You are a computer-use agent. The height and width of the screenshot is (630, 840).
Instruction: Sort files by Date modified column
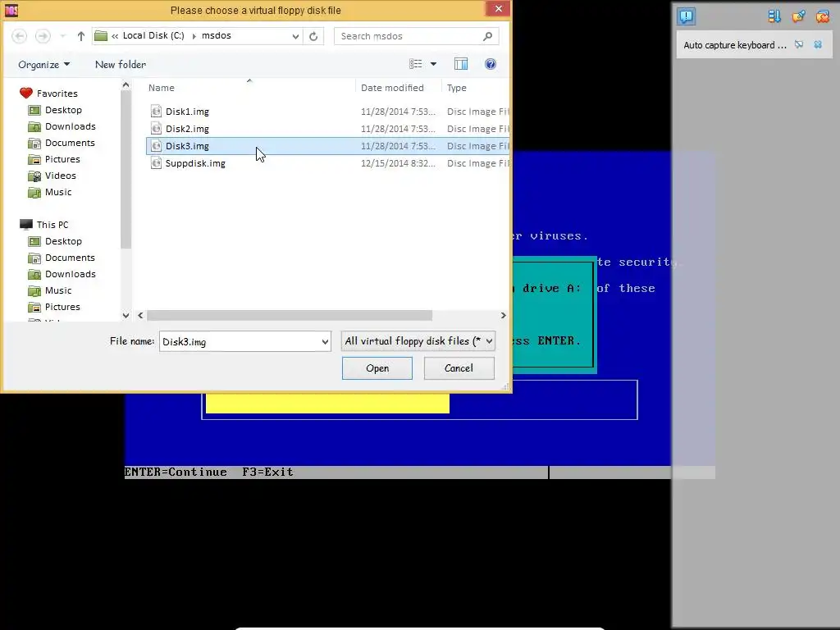click(392, 88)
